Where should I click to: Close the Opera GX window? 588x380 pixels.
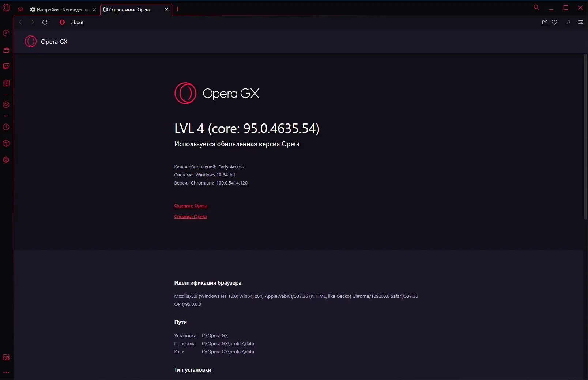coord(580,8)
